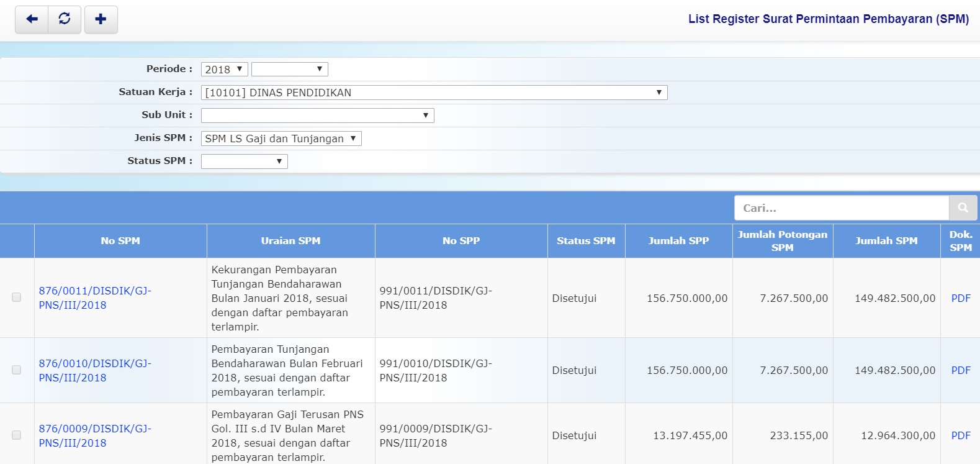Click Jumlah SPP value 13.197.455,00
This screenshot has width=980, height=464.
[x=690, y=436]
